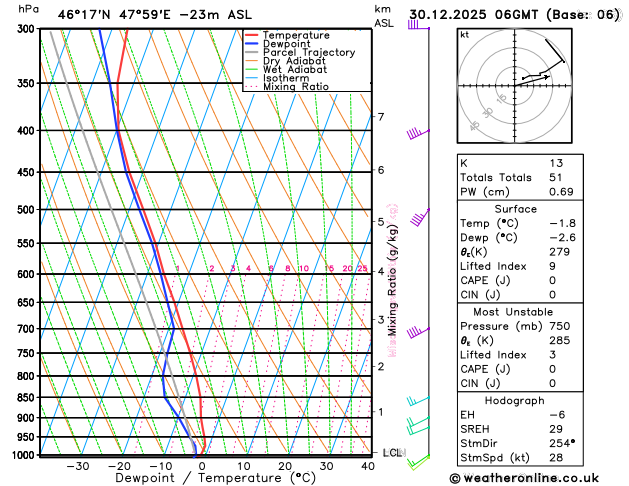Click the "300" hPa pressure label

28,29
